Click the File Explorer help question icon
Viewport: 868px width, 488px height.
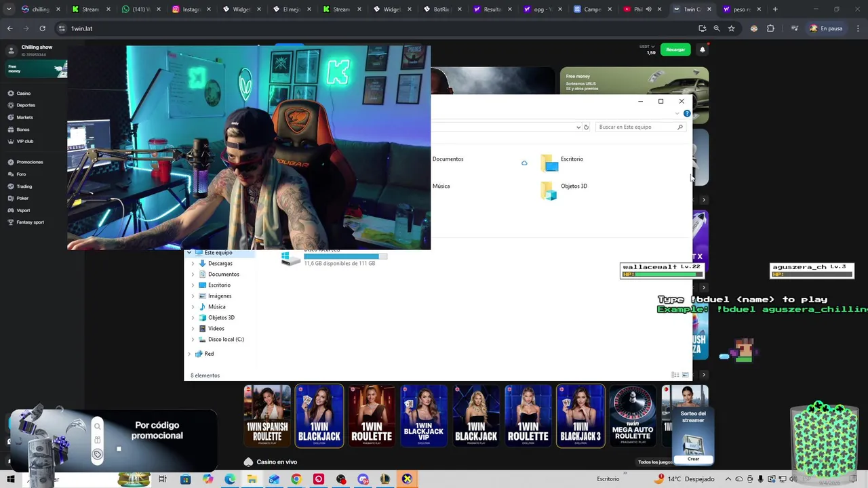tap(687, 113)
